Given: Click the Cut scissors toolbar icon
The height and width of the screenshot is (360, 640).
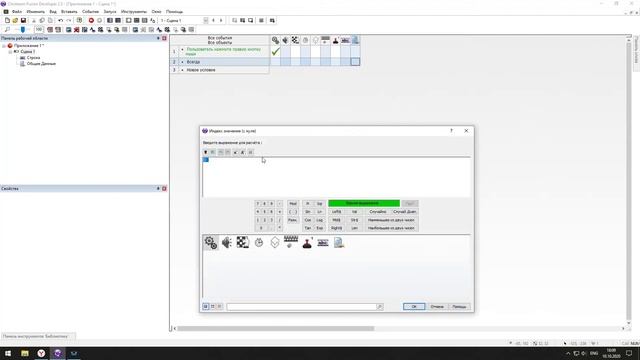Looking at the screenshot, I should click(x=34, y=20).
